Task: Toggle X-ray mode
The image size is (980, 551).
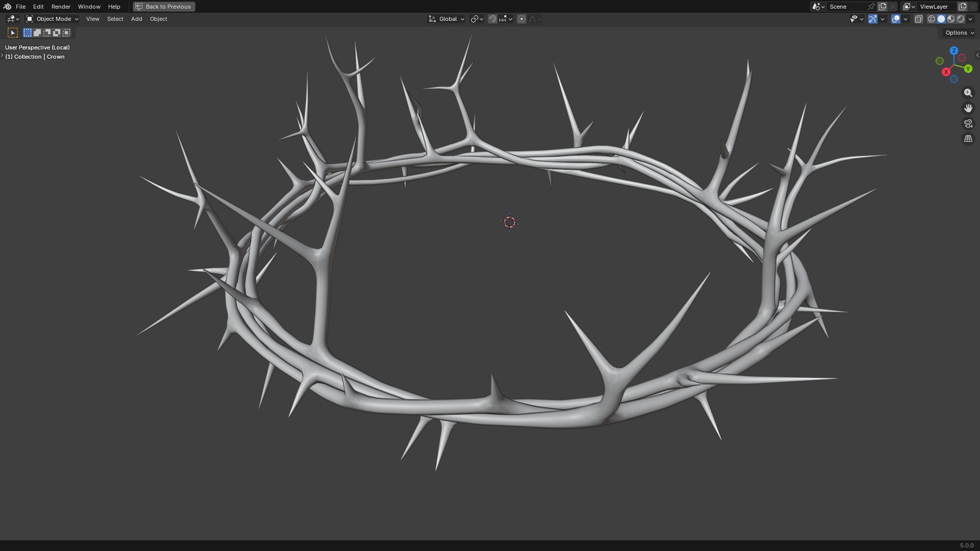Action: point(918,19)
